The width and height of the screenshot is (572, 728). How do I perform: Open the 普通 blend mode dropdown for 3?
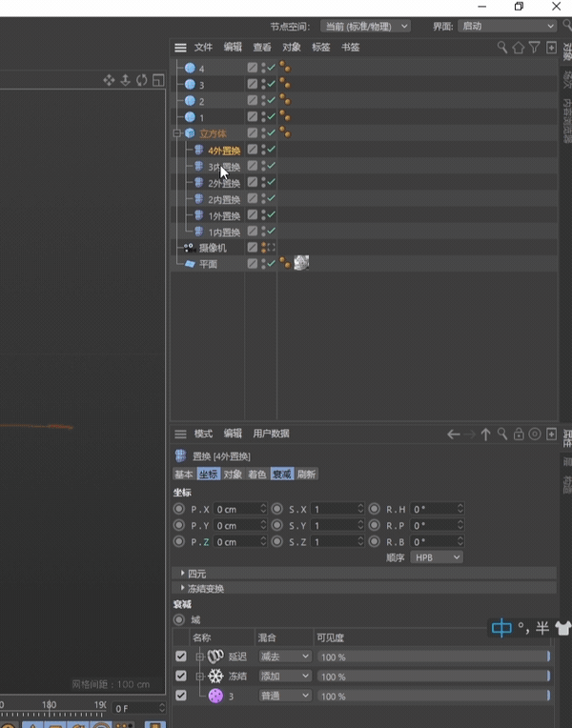pos(285,696)
